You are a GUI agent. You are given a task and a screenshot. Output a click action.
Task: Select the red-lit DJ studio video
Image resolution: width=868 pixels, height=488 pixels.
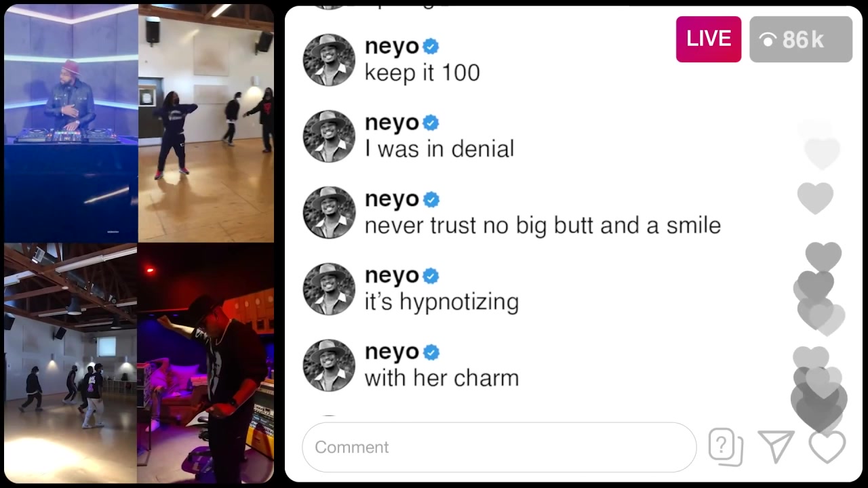pos(206,363)
